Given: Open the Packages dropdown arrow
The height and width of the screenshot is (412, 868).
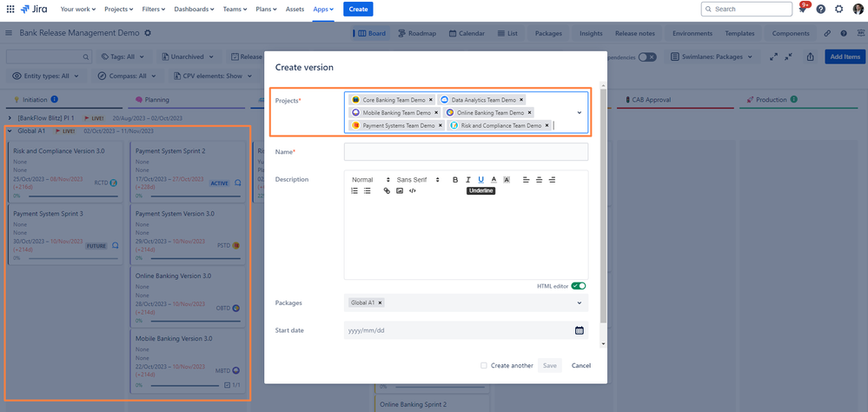Looking at the screenshot, I should click(x=579, y=302).
